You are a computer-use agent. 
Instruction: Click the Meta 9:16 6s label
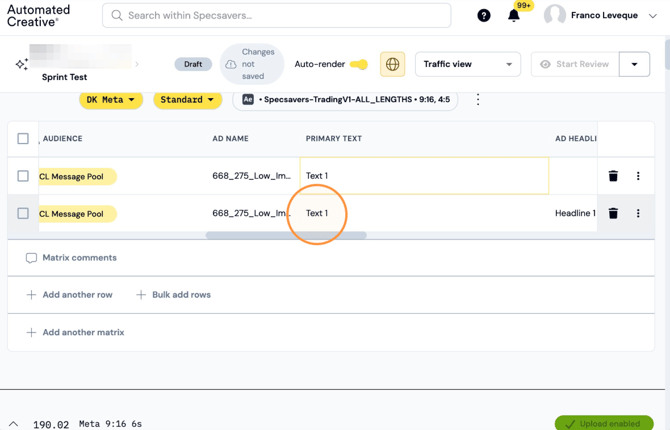(x=110, y=424)
